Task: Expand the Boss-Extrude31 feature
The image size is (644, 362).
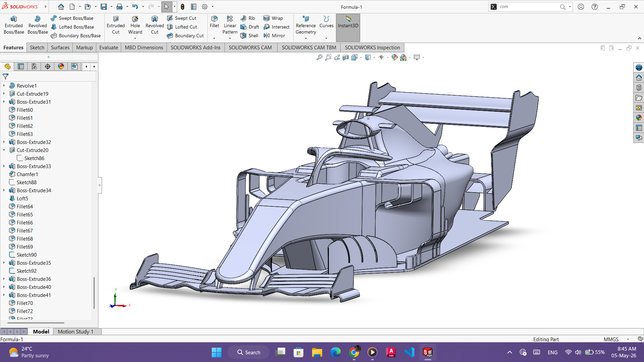Action: 4,102
